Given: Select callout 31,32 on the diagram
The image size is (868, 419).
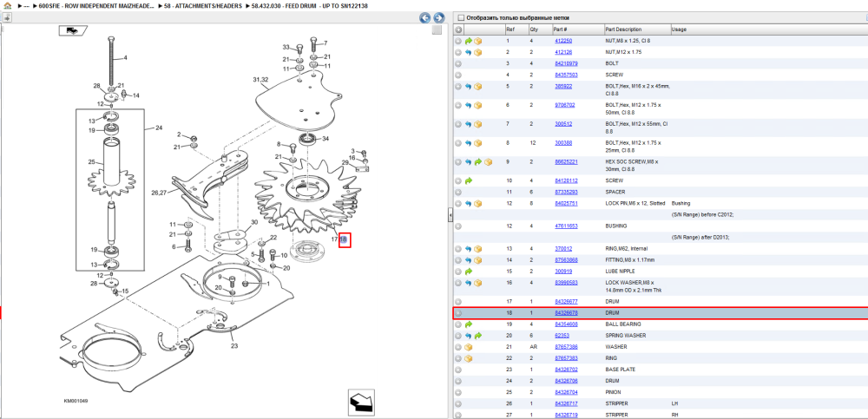Looking at the screenshot, I should point(260,80).
